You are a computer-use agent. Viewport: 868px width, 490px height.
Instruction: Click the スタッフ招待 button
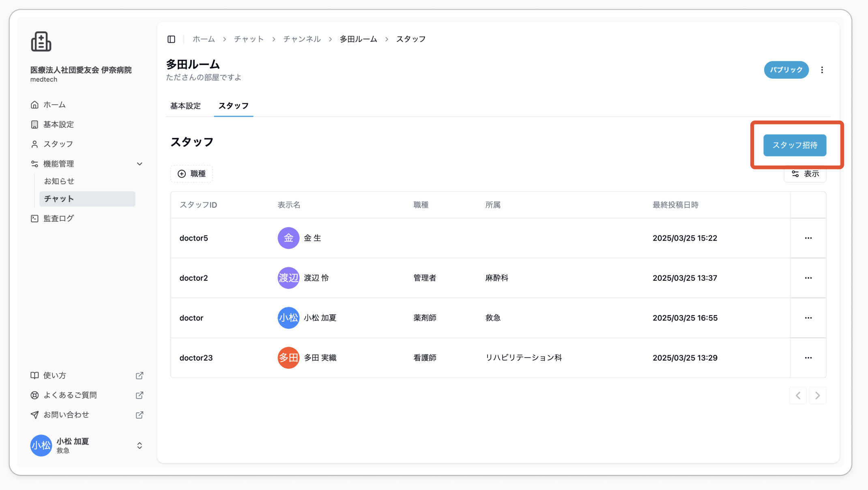795,145
